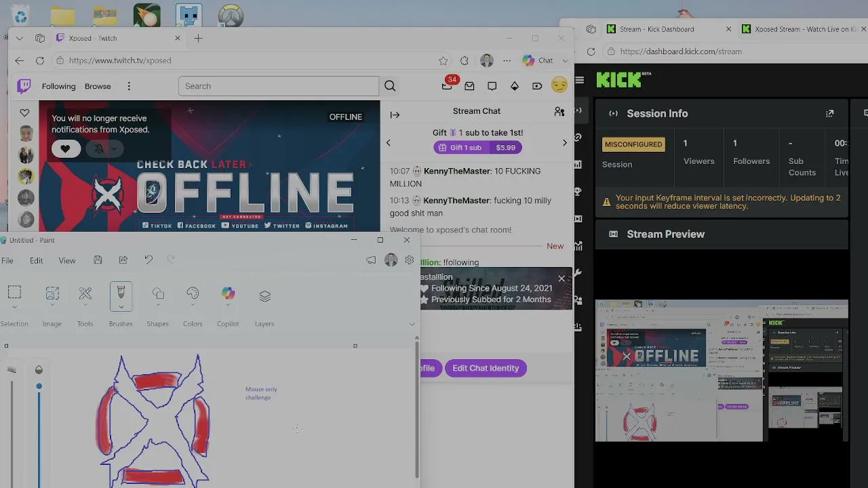Go back in the Twitch browser window
This screenshot has height=488, width=868.
click(x=19, y=60)
